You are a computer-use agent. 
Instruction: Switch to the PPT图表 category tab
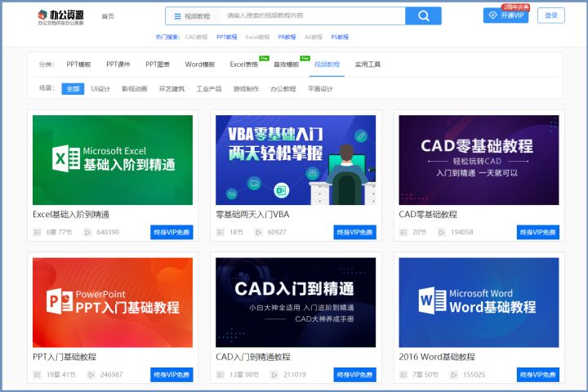click(158, 65)
